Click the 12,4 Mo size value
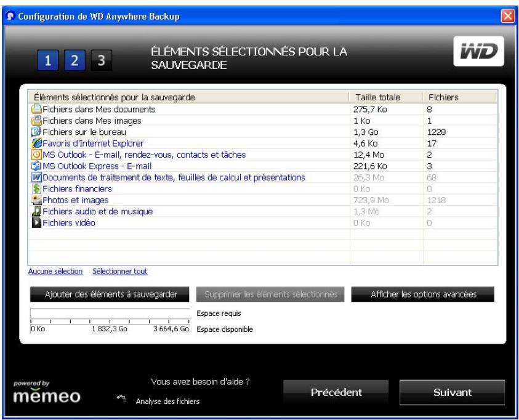The image size is (519, 420). click(368, 155)
